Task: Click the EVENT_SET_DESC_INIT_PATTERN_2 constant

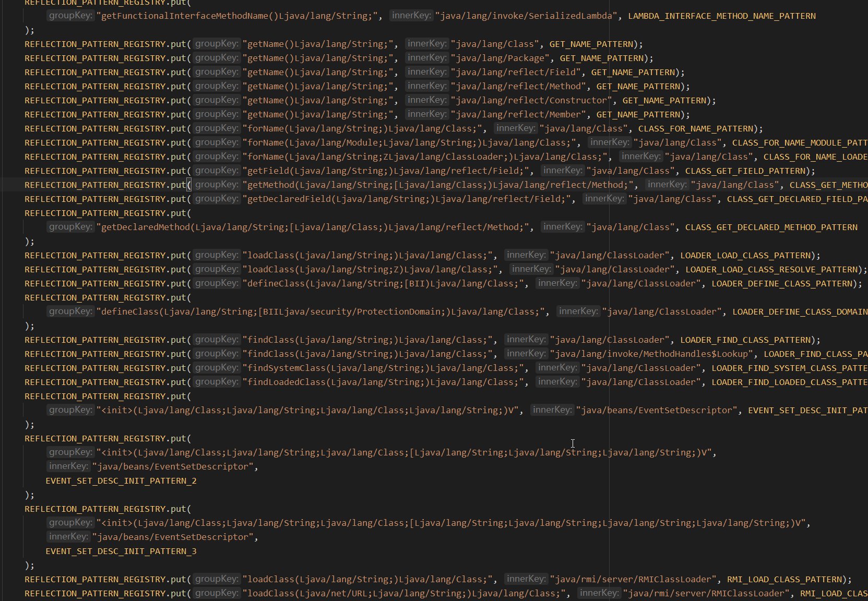Action: pos(121,481)
